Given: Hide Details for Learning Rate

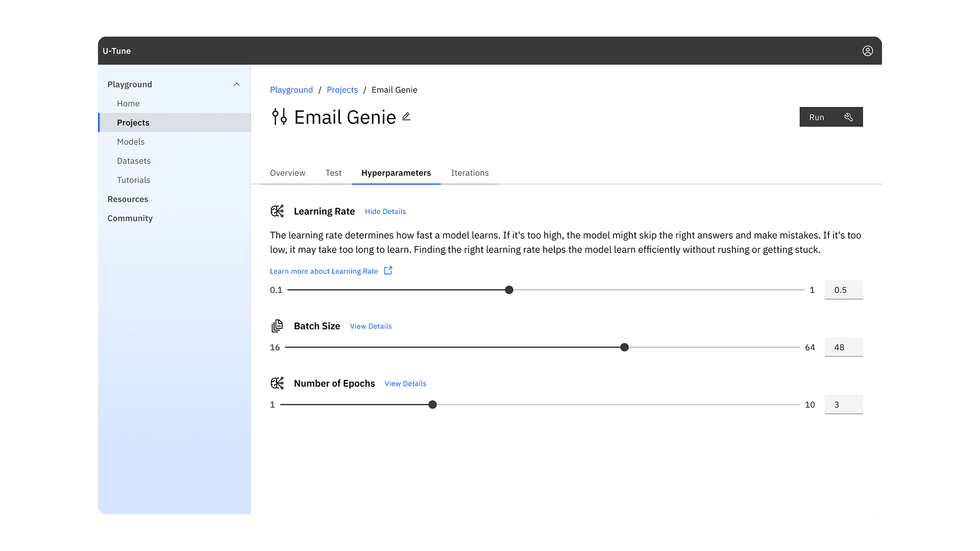Looking at the screenshot, I should tap(385, 212).
